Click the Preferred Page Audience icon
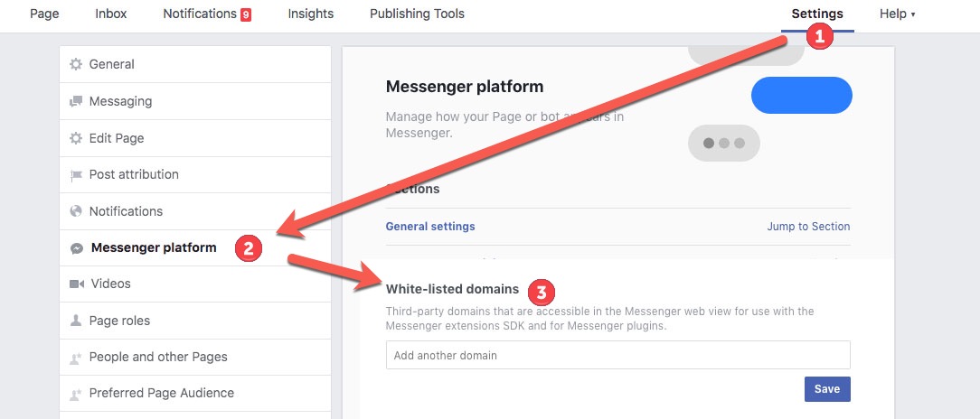The image size is (980, 419). point(76,394)
